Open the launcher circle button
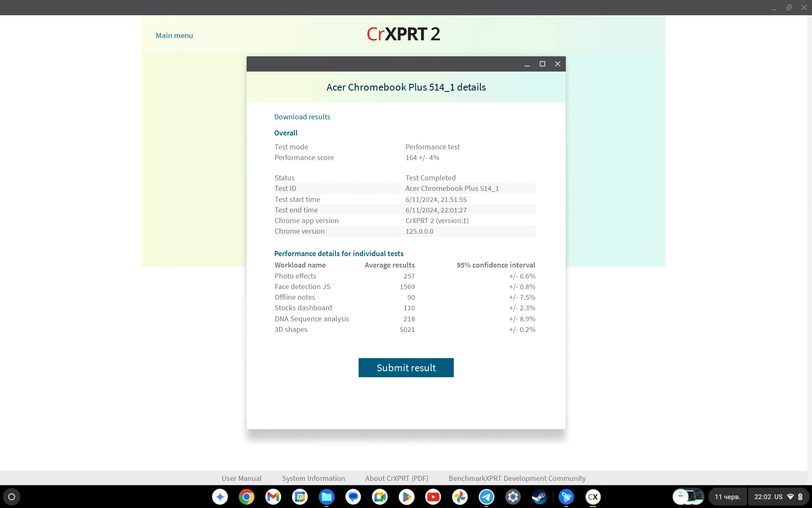The image size is (812, 508). click(11, 497)
